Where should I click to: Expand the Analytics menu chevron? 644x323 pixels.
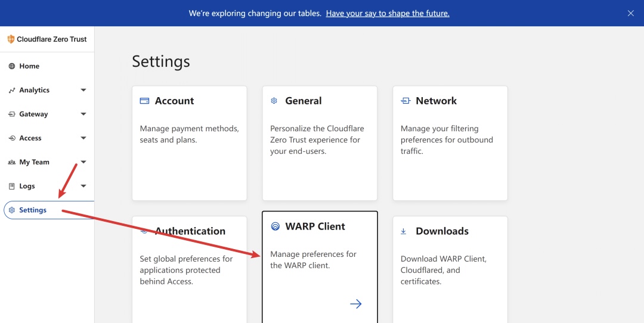click(x=83, y=90)
